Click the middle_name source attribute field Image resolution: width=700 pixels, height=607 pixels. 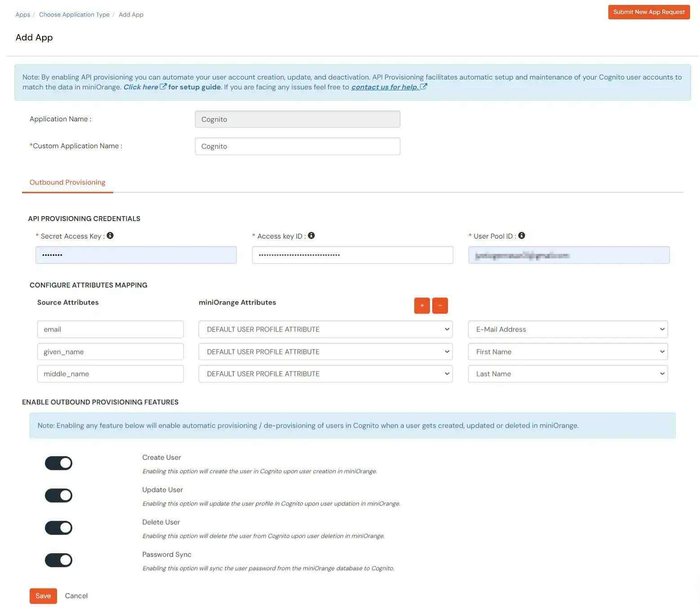(x=111, y=374)
